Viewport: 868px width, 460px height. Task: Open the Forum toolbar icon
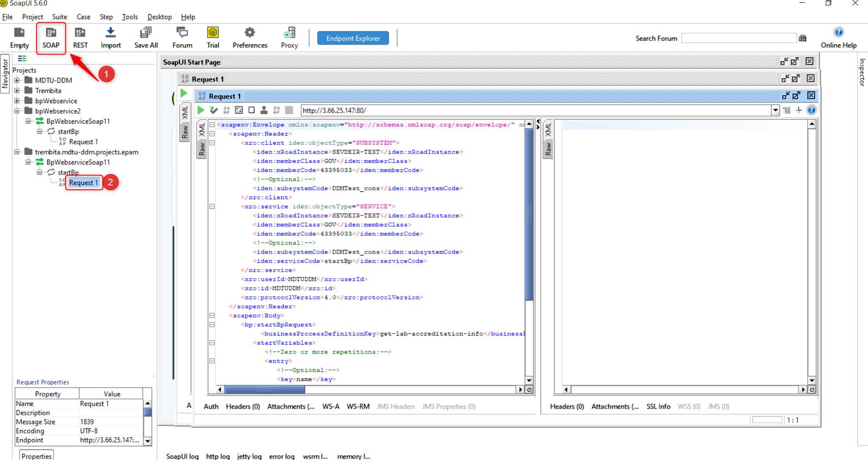pyautogui.click(x=182, y=37)
